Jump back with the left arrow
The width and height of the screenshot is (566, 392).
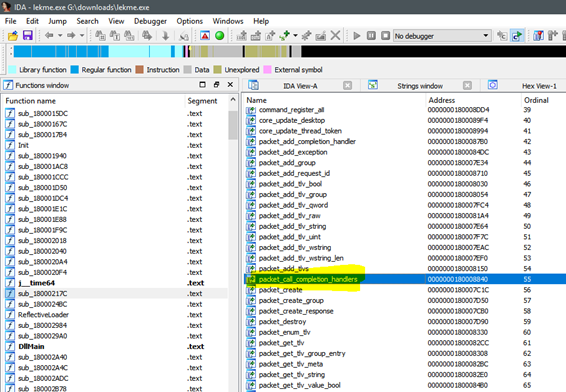click(x=49, y=35)
